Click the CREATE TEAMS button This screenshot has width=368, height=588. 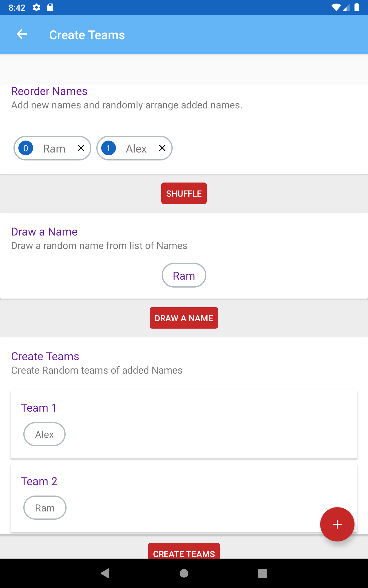click(184, 551)
